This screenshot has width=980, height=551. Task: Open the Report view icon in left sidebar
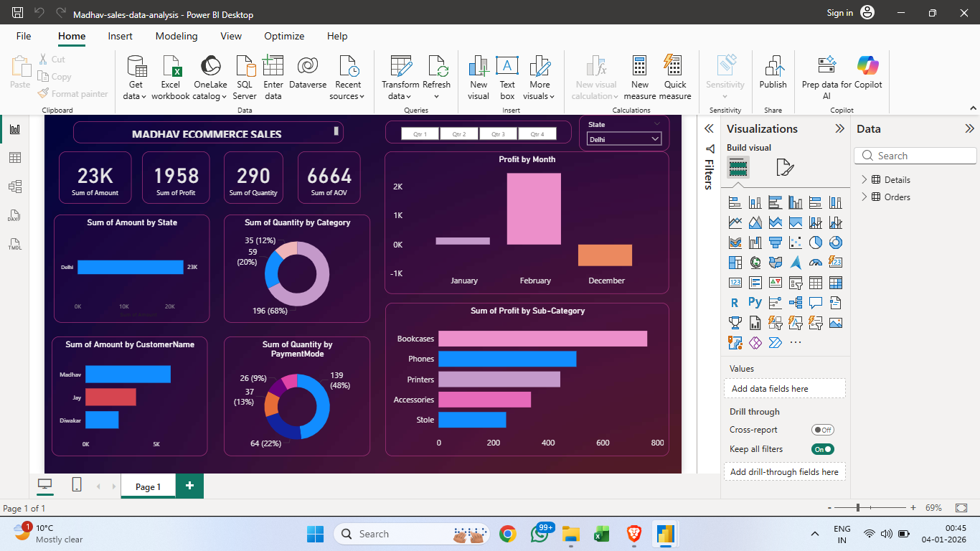point(14,129)
